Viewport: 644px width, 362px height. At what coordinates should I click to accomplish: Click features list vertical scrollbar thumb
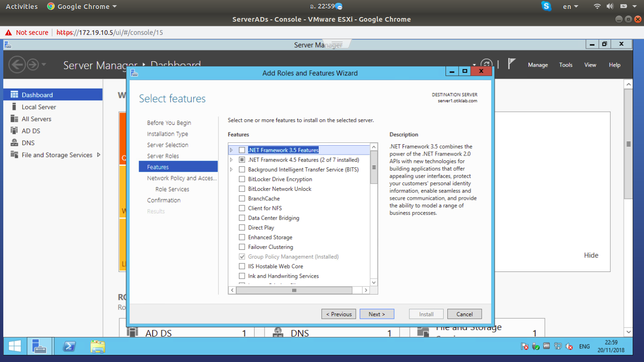(x=374, y=167)
